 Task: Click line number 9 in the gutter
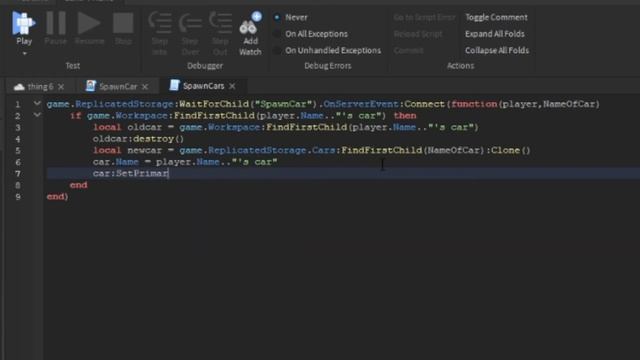18,197
